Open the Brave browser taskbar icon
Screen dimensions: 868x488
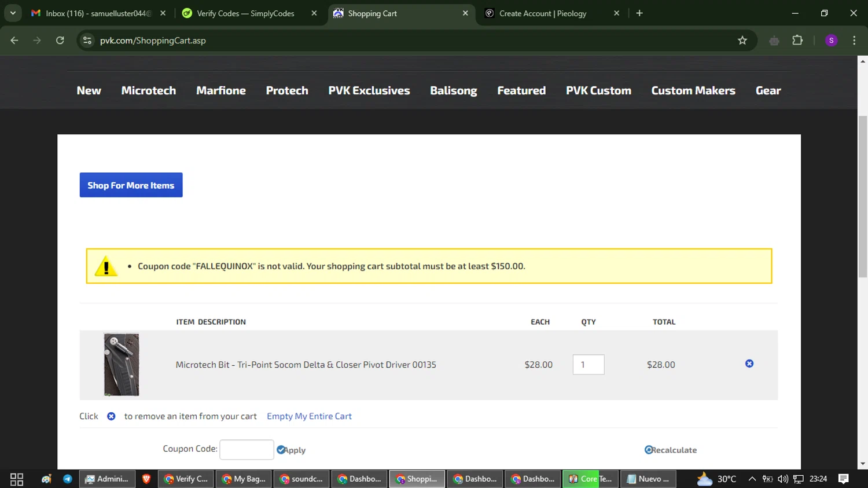point(146,479)
